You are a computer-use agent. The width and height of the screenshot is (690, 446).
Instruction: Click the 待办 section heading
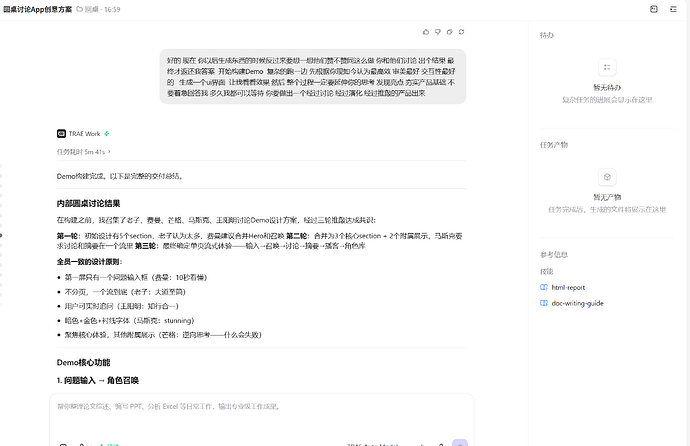tap(547, 35)
